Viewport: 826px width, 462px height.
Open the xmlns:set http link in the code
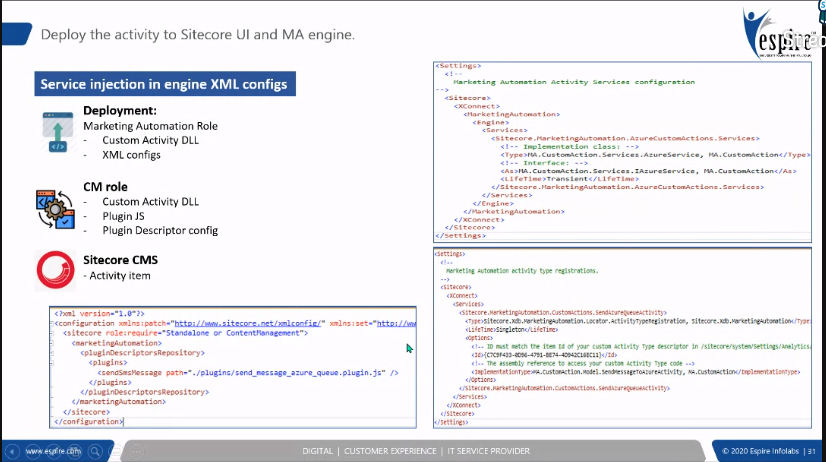click(396, 323)
